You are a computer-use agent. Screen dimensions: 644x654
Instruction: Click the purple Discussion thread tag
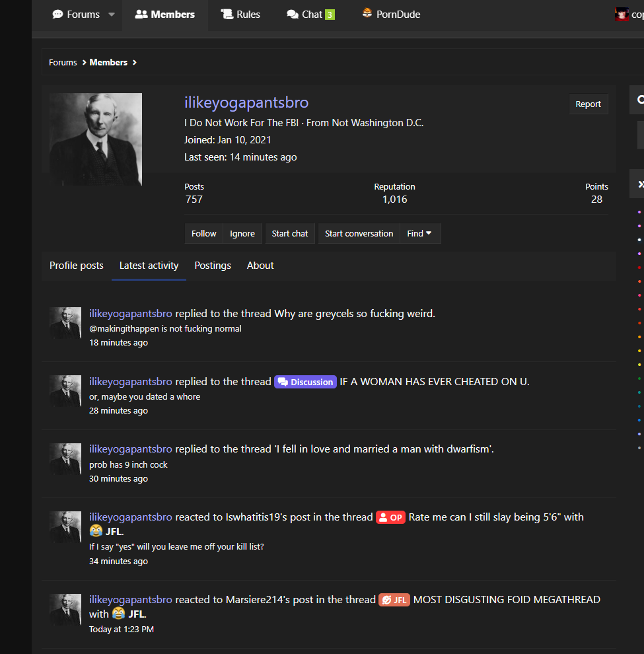305,382
